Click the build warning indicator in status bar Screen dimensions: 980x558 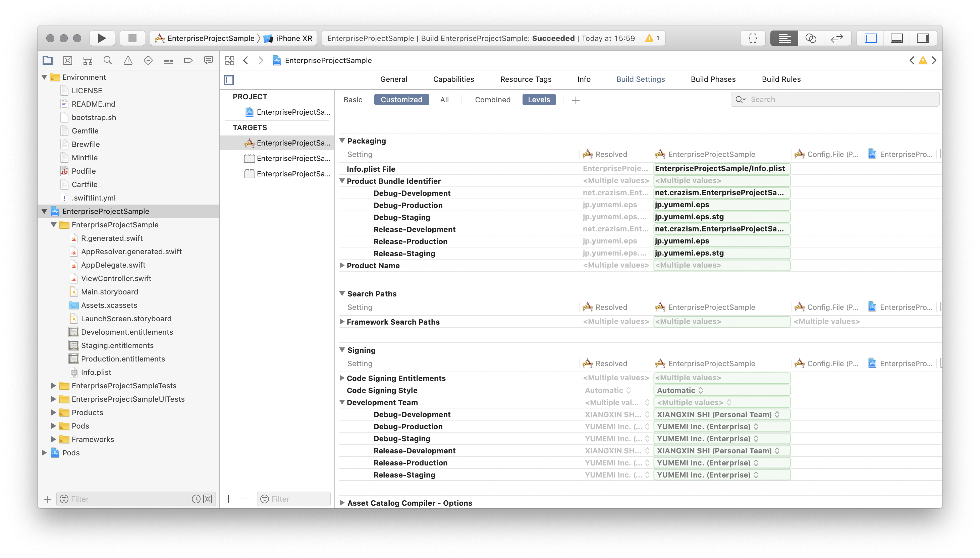(x=652, y=38)
